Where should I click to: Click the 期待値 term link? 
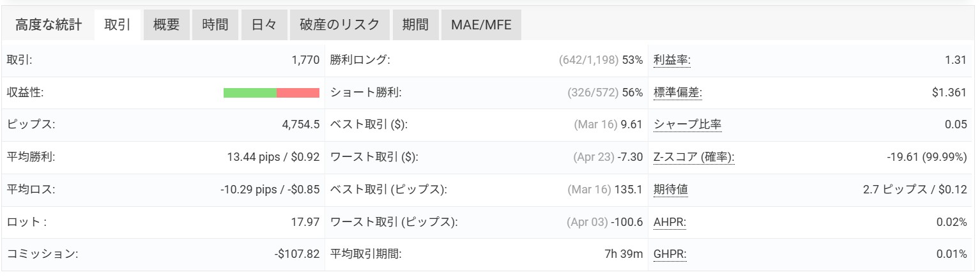(671, 190)
